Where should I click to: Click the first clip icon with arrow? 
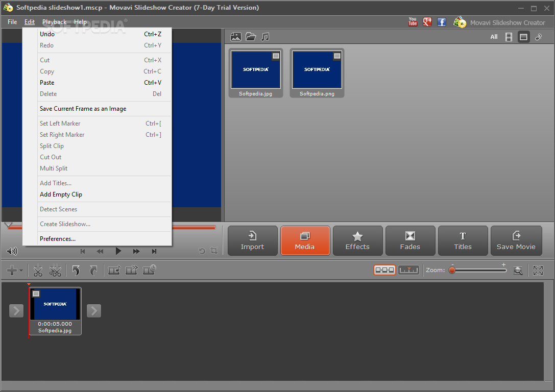click(x=114, y=271)
